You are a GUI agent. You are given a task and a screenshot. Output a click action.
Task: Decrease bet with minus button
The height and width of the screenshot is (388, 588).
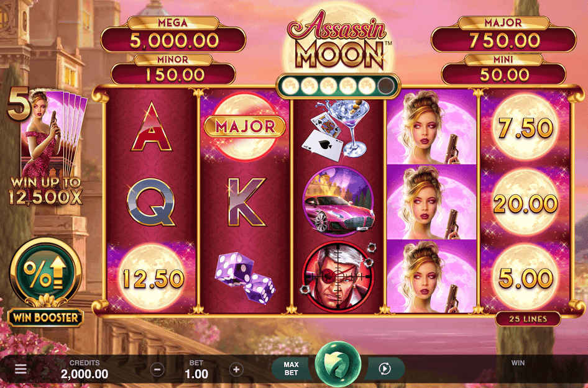click(x=157, y=369)
